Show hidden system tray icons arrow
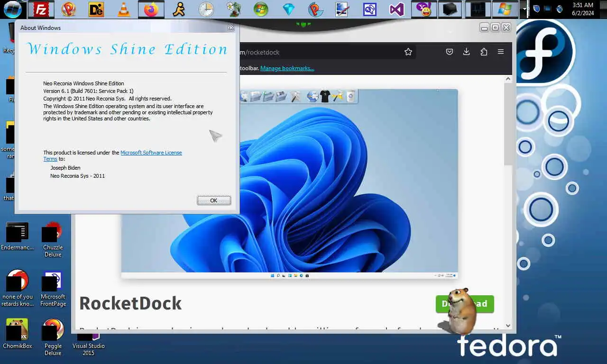 [x=524, y=9]
